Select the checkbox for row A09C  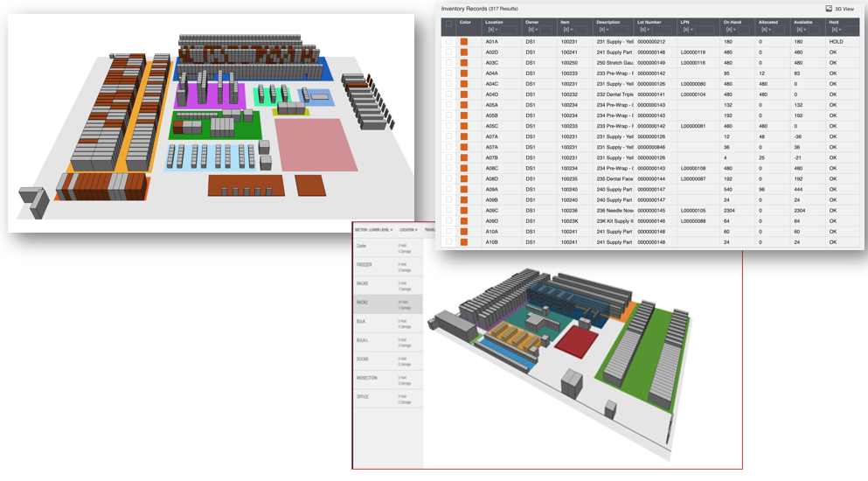point(448,211)
